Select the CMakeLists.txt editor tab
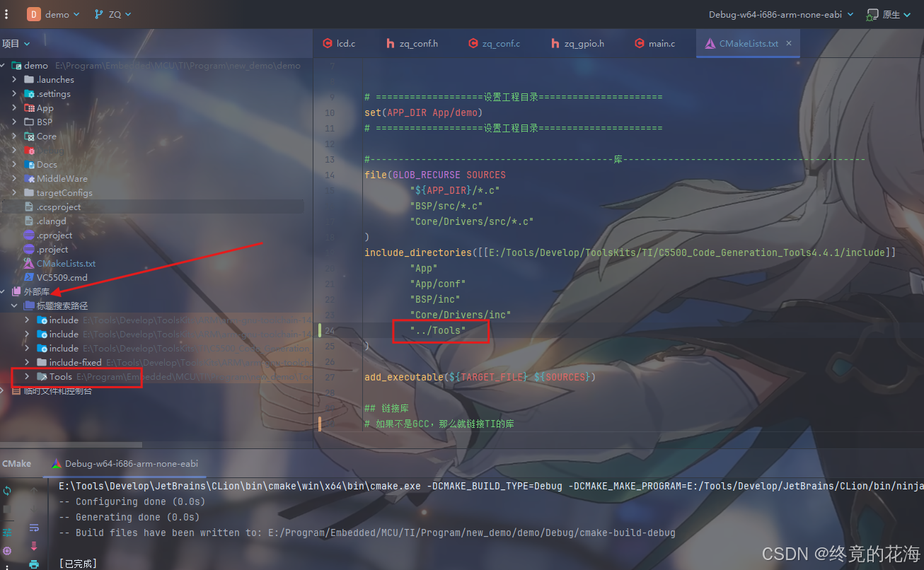This screenshot has width=924, height=570. point(748,43)
